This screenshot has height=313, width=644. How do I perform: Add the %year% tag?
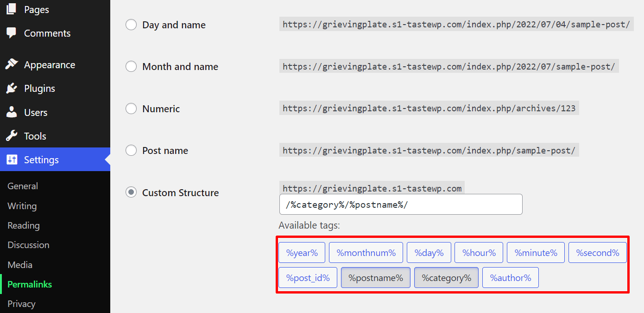[x=302, y=253]
